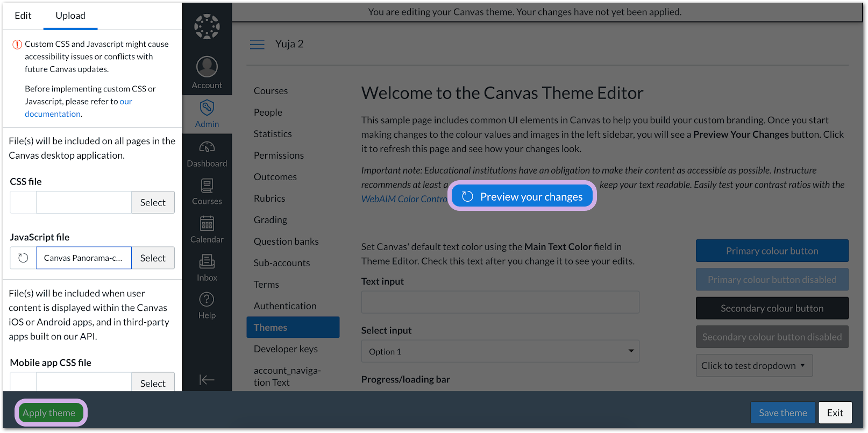Viewport: 868px width, 433px height.
Task: Open the Courses book icon
Action: (x=207, y=186)
